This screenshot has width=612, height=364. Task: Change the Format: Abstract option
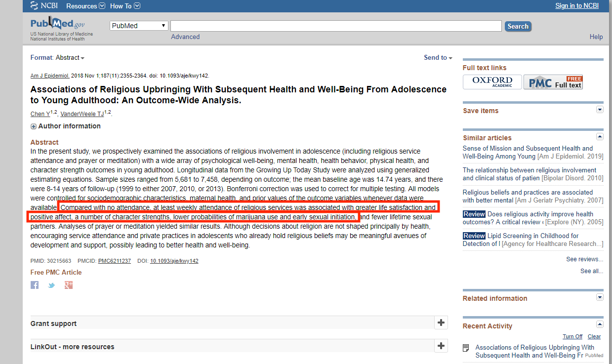(x=57, y=58)
